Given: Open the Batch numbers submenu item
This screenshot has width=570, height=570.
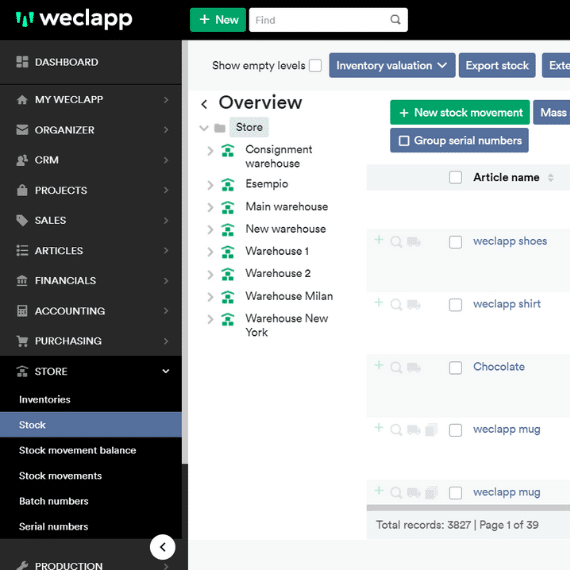Looking at the screenshot, I should 91,501.
